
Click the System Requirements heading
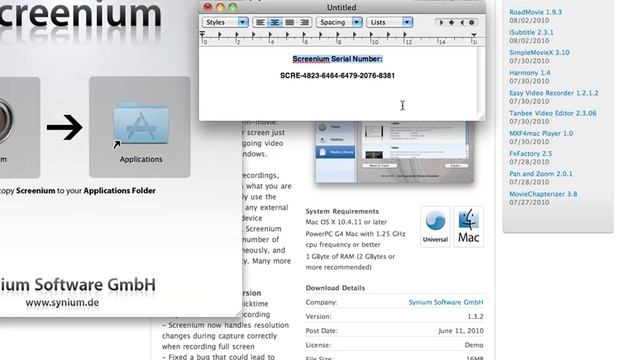[342, 211]
